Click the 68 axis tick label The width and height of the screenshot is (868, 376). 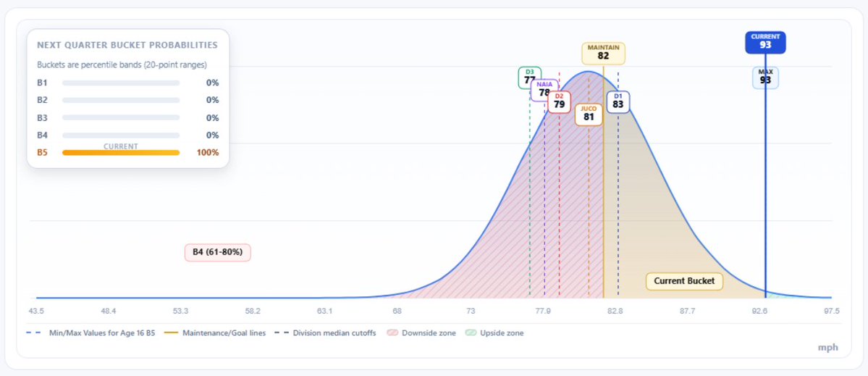397,312
